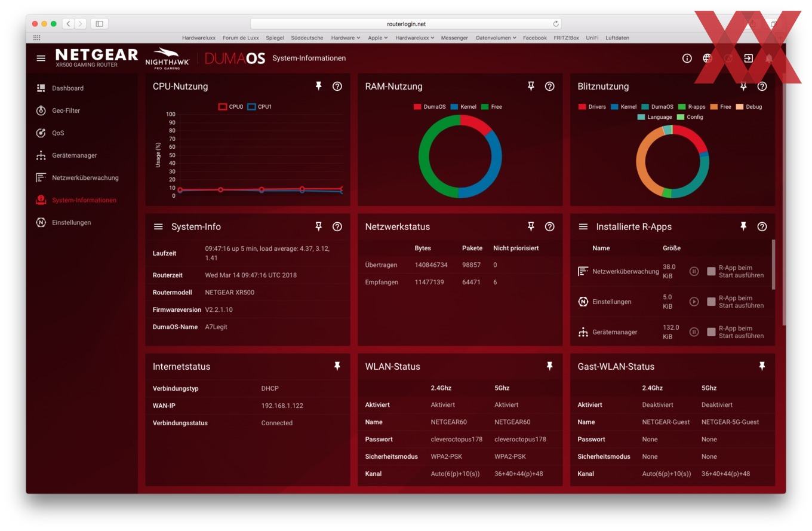Toggle CPU1 series in CPU chart legend
Image resolution: width=812 pixels, height=531 pixels.
[x=259, y=107]
